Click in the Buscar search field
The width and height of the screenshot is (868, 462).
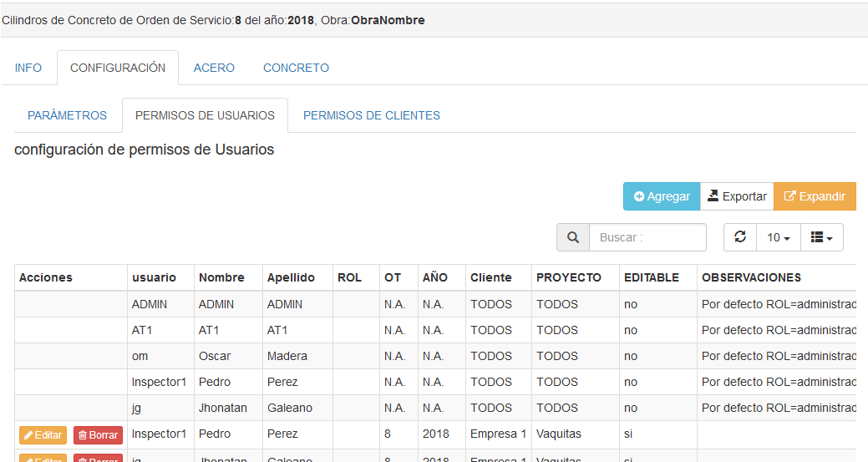click(x=647, y=237)
